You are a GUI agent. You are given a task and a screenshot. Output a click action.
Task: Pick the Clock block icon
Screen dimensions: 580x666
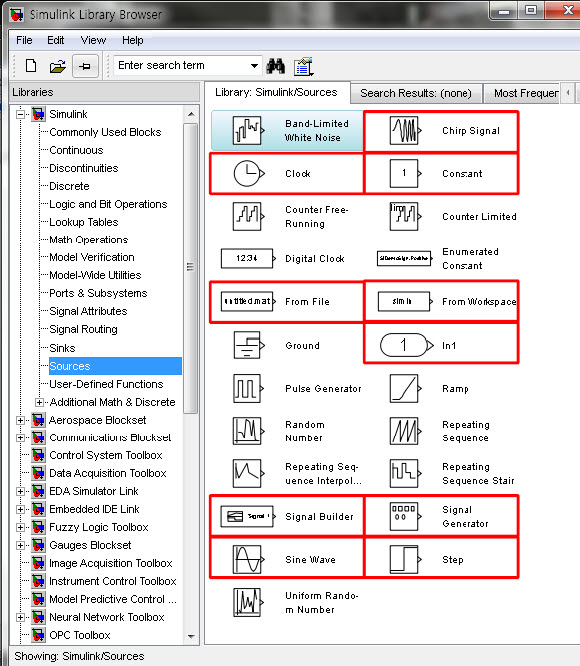coord(249,173)
